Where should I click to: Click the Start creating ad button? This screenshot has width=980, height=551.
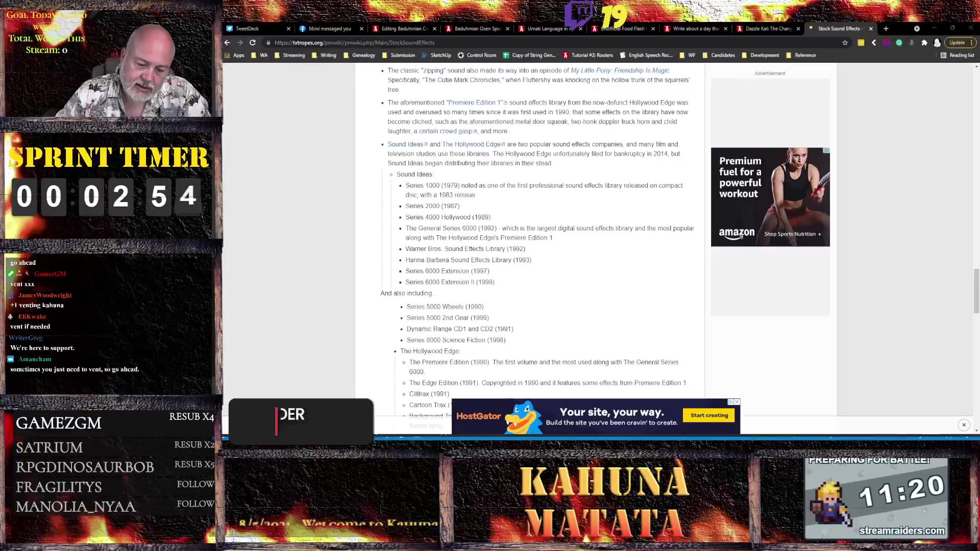point(709,415)
